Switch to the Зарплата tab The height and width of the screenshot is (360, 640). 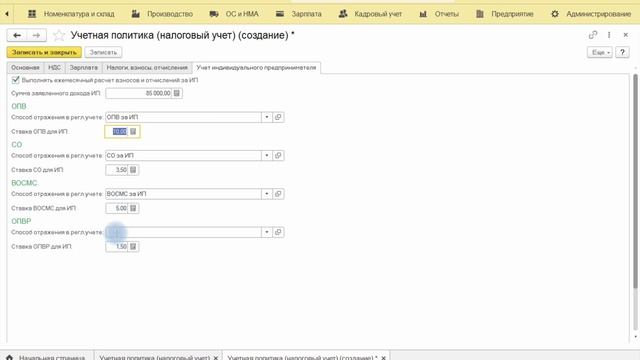(x=84, y=68)
